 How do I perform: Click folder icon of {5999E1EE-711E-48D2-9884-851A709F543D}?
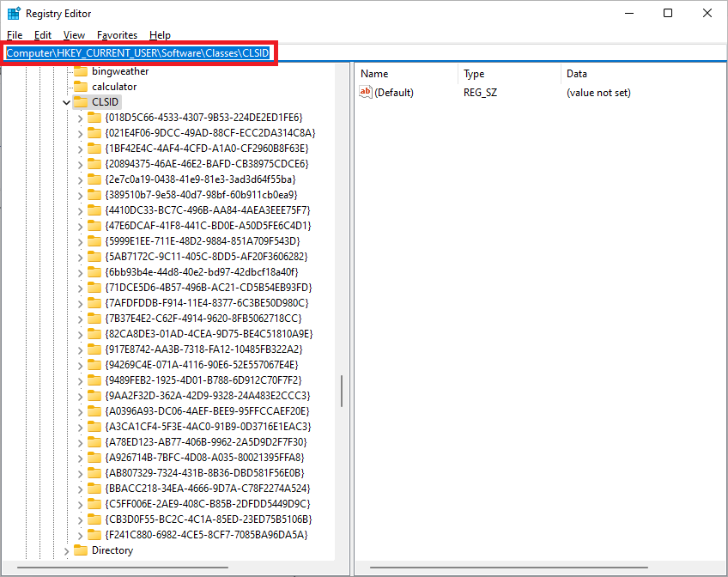click(94, 241)
